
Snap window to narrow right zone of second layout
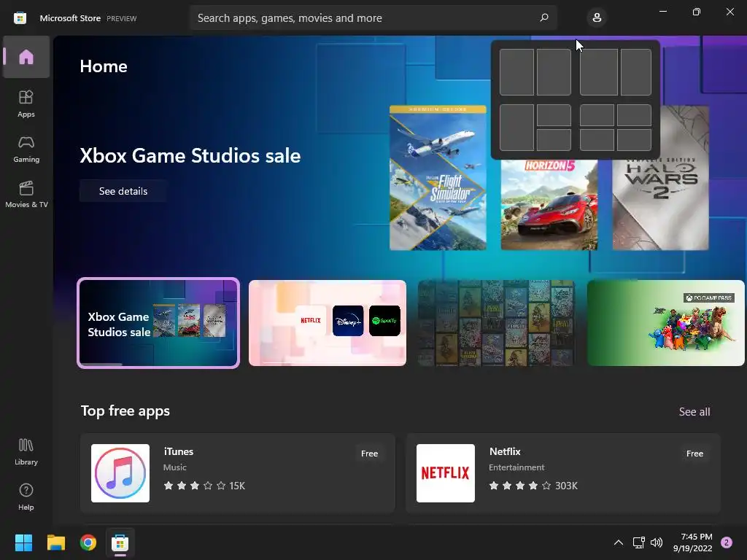(x=636, y=72)
